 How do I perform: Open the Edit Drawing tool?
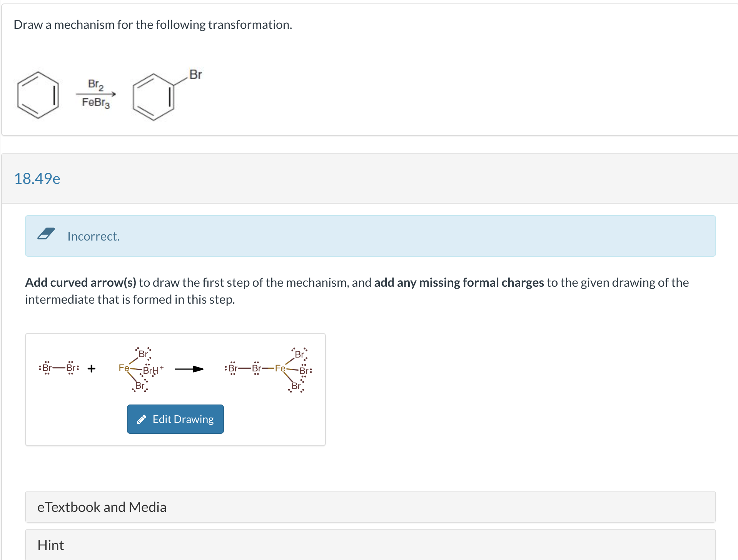coord(175,419)
